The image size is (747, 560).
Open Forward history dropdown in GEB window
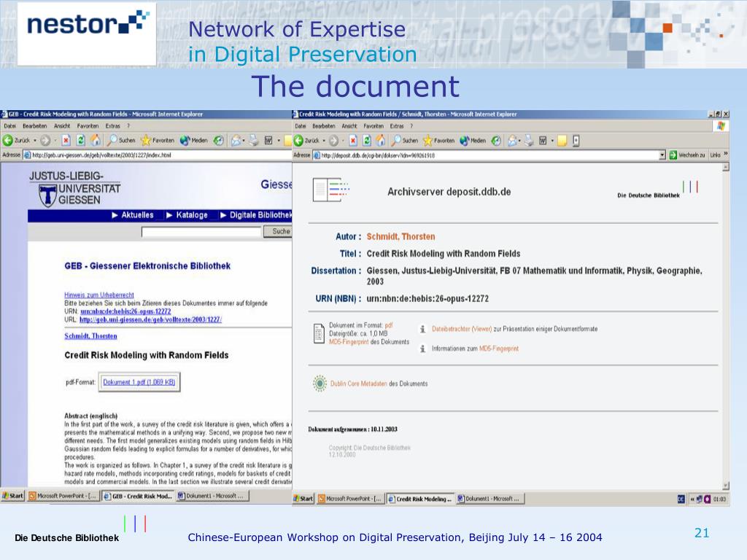pos(55,141)
